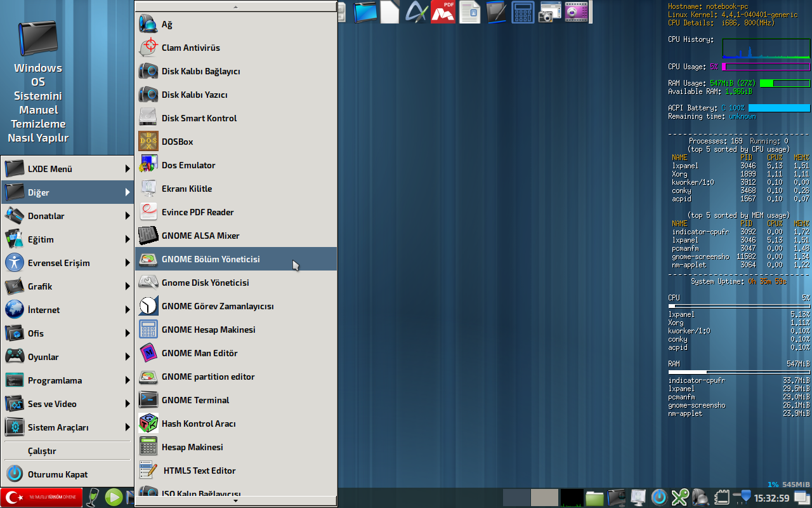
Task: Click the green play button in the taskbar
Action: point(114,498)
